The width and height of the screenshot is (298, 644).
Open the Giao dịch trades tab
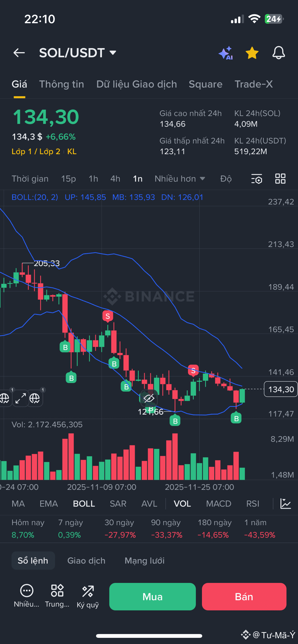tap(86, 561)
